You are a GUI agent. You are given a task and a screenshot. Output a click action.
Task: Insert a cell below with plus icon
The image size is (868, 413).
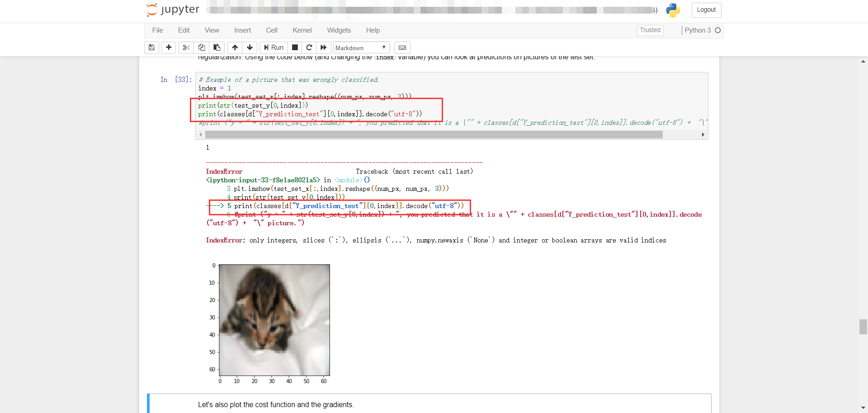tap(169, 47)
